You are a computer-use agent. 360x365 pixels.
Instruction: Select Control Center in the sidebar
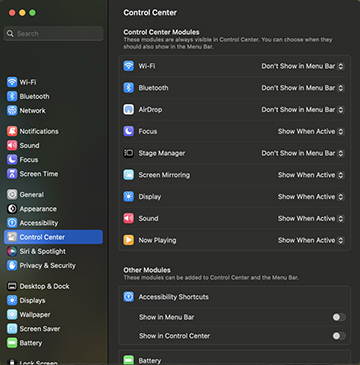point(53,237)
